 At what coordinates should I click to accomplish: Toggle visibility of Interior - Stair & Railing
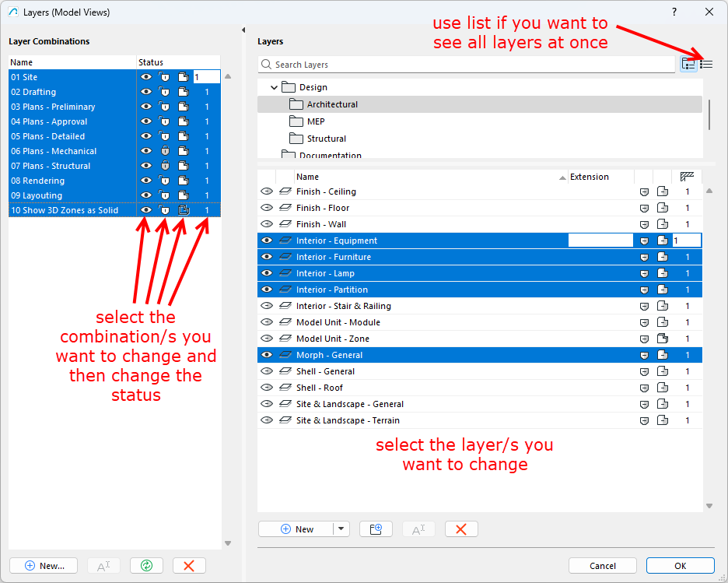(267, 306)
